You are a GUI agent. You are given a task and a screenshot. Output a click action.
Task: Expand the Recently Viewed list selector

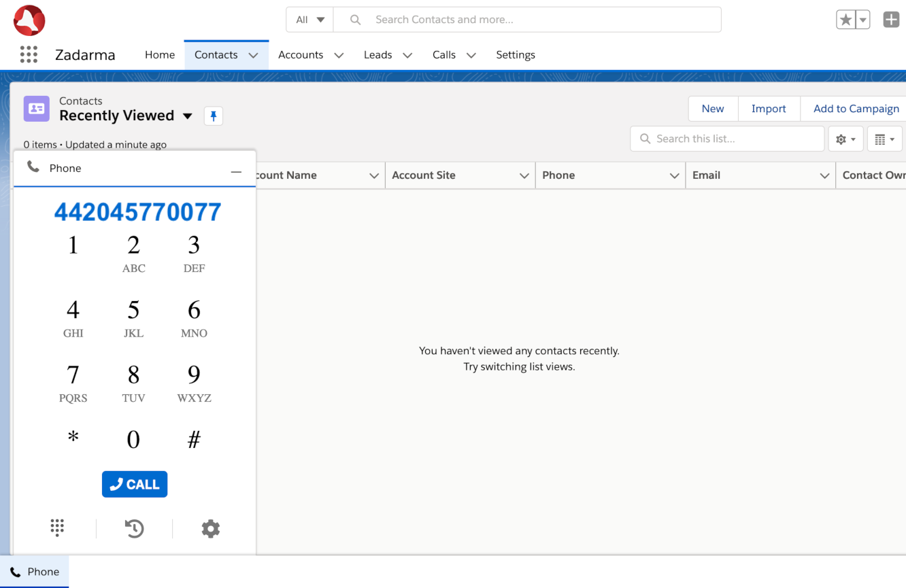(188, 116)
